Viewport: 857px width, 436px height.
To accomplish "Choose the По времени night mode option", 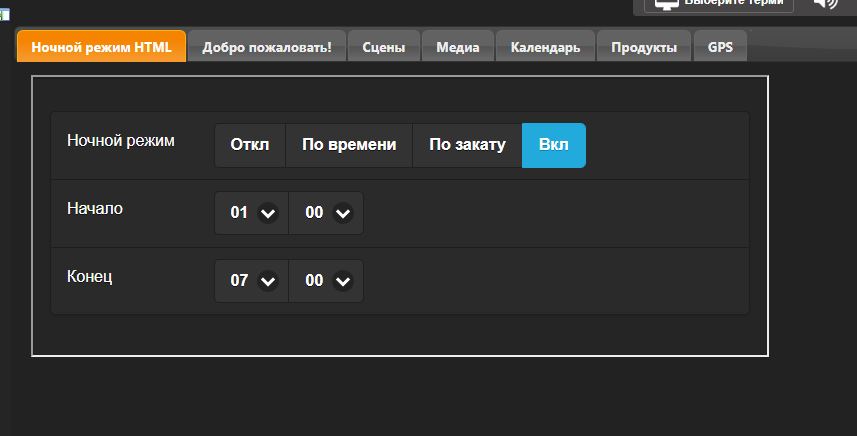I will 349,145.
